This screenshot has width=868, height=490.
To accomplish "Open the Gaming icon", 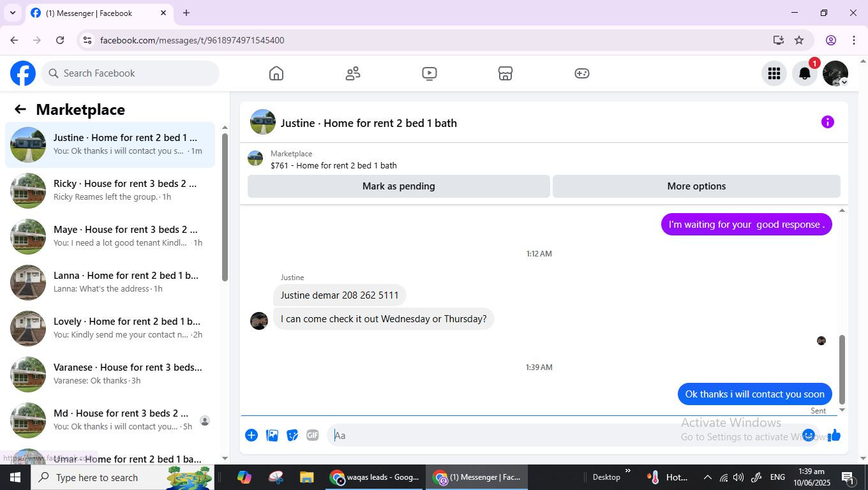I will (x=582, y=73).
